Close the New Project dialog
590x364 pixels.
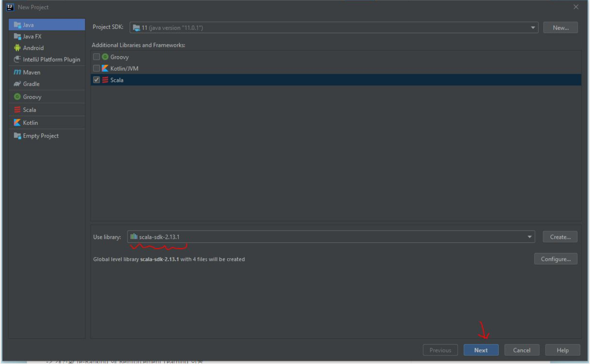coord(576,7)
